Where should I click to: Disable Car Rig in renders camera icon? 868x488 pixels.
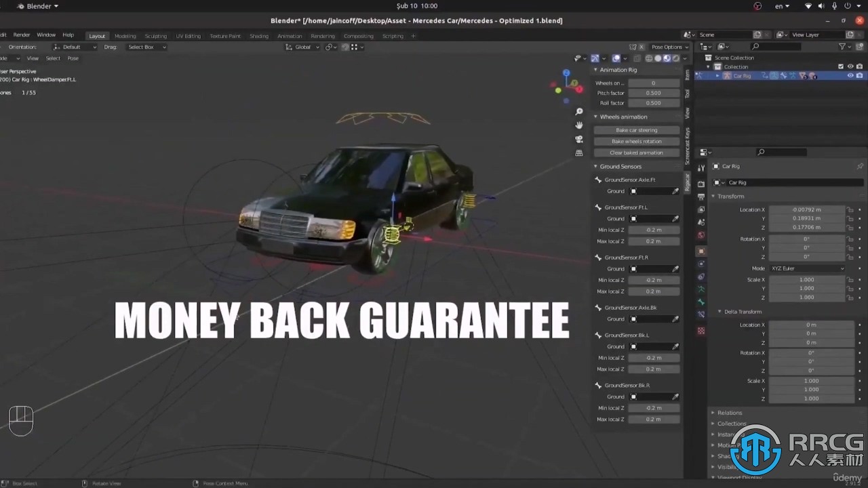859,76
